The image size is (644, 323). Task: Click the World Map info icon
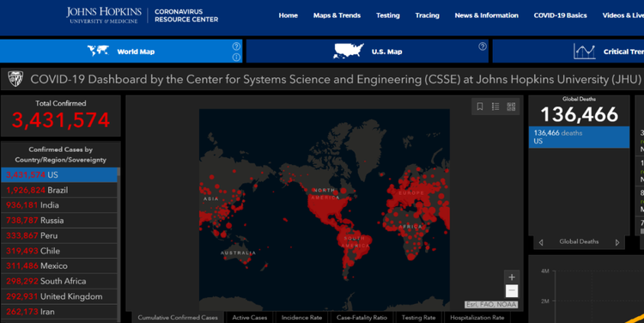pos(236,57)
